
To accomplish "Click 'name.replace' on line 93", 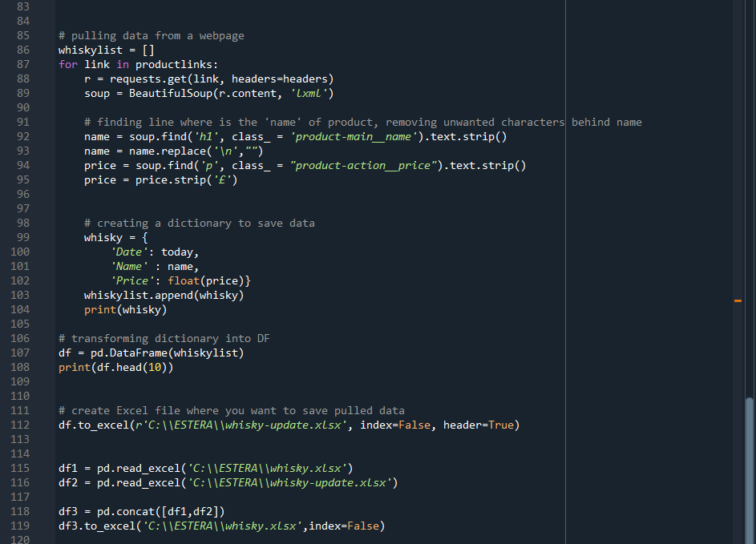I will coord(168,151).
